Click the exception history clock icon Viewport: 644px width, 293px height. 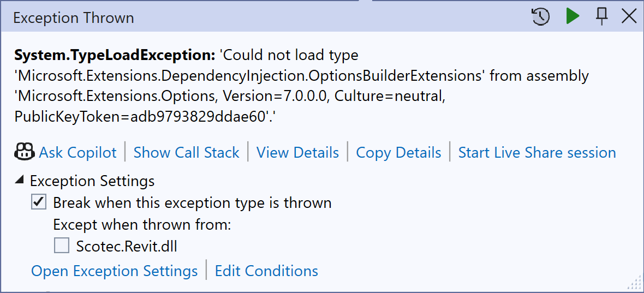540,17
